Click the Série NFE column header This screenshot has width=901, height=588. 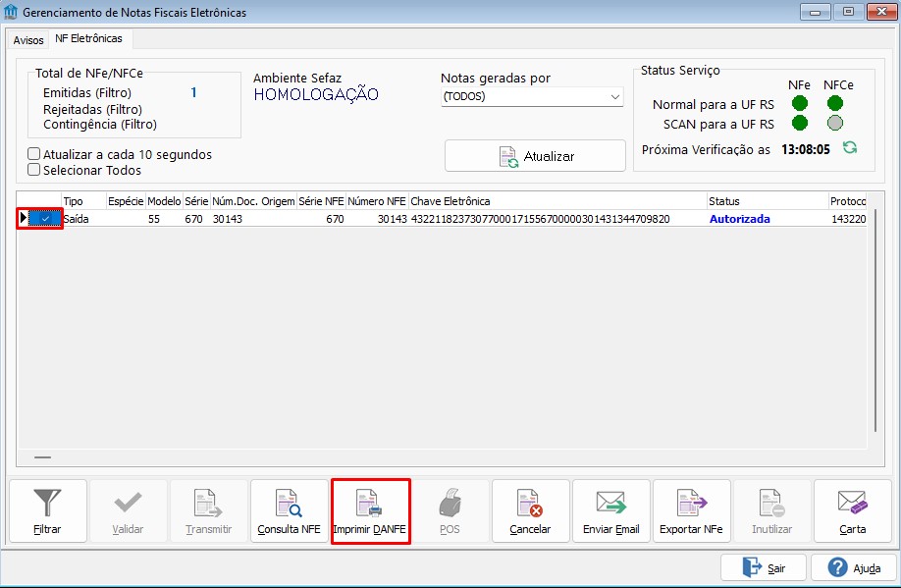coord(321,201)
